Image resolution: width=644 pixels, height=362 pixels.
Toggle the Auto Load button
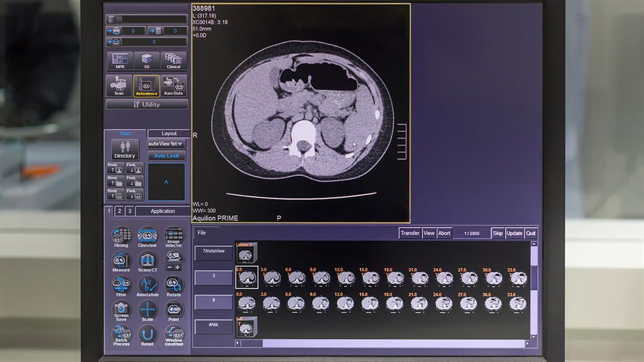pyautogui.click(x=167, y=156)
